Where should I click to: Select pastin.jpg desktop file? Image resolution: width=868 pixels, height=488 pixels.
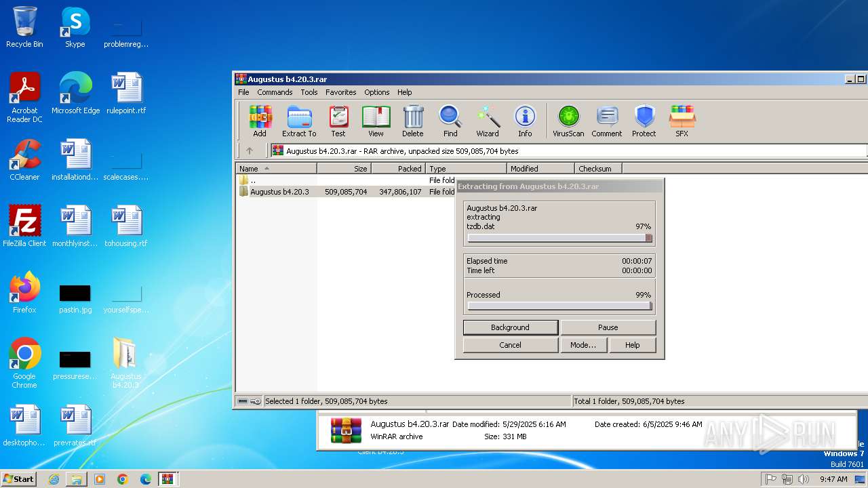tap(75, 297)
